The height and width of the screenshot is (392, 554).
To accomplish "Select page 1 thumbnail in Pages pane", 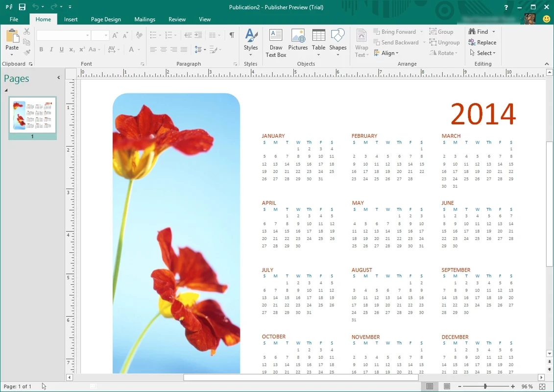I will [32, 115].
